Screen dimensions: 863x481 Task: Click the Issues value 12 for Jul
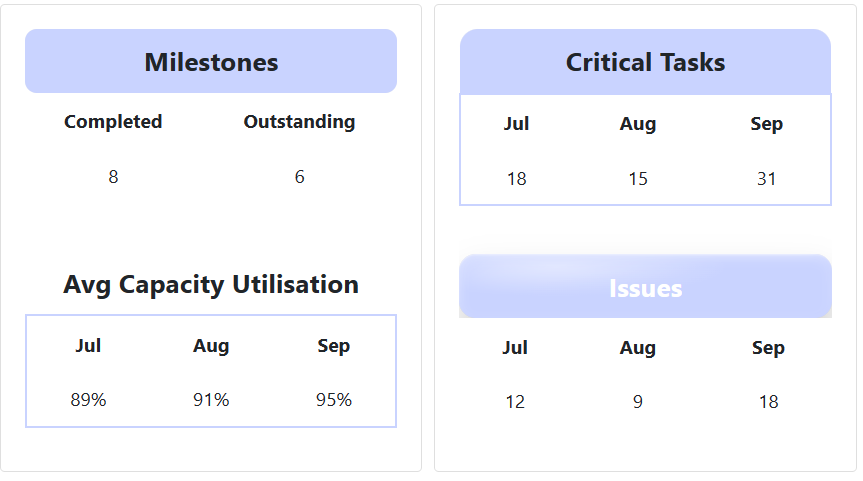515,402
